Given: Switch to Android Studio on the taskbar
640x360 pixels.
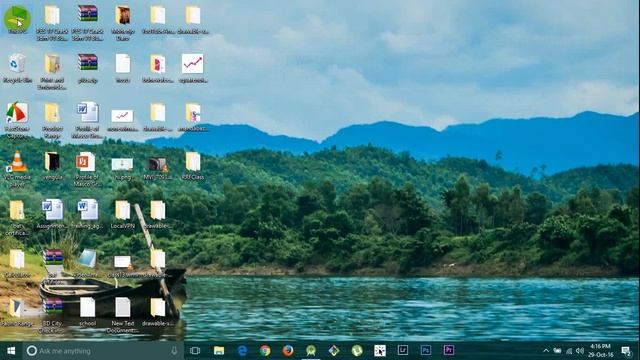Looking at the screenshot, I should click(311, 351).
